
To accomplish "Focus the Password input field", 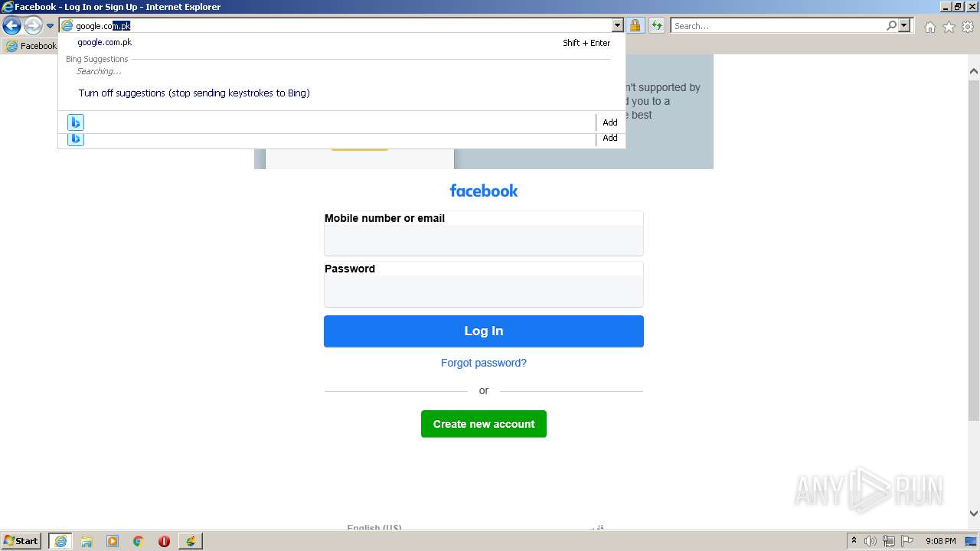I will 484,291.
